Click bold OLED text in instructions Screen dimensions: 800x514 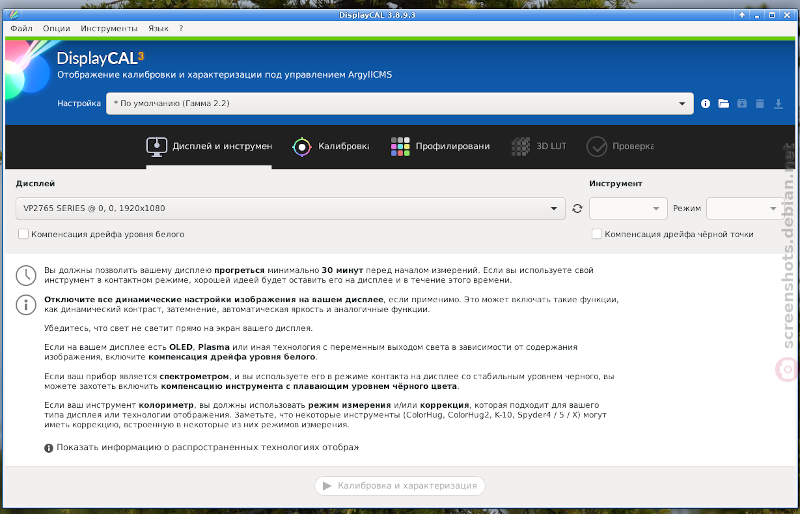181,347
